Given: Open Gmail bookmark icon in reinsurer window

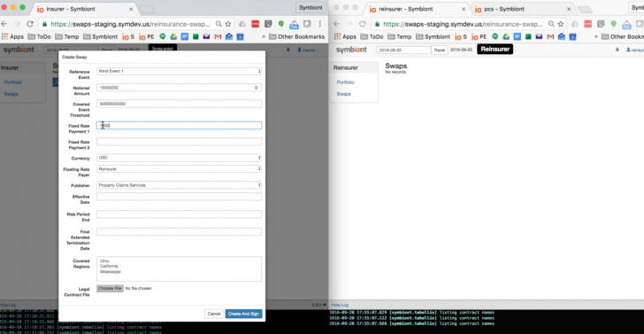Looking at the screenshot, I should click(550, 36).
